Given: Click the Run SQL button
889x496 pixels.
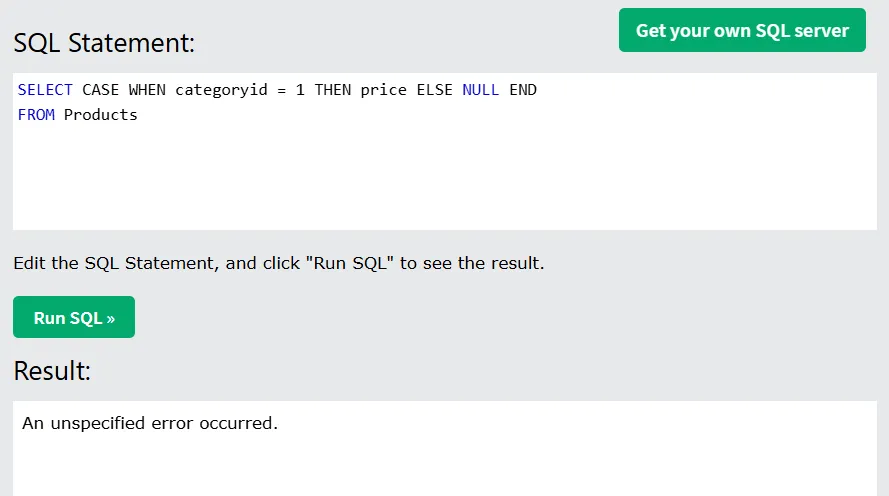Looking at the screenshot, I should coord(74,317).
